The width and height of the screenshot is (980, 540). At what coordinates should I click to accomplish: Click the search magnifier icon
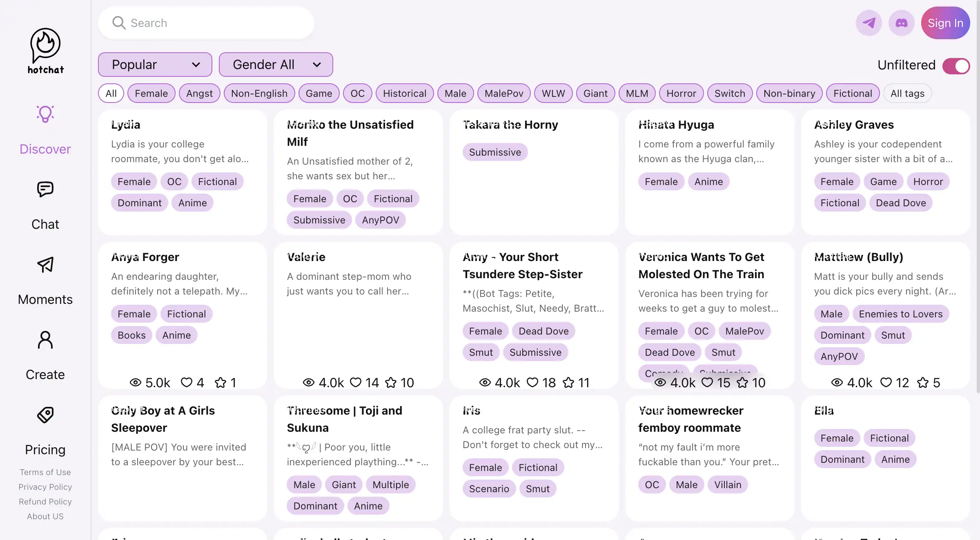pyautogui.click(x=119, y=23)
